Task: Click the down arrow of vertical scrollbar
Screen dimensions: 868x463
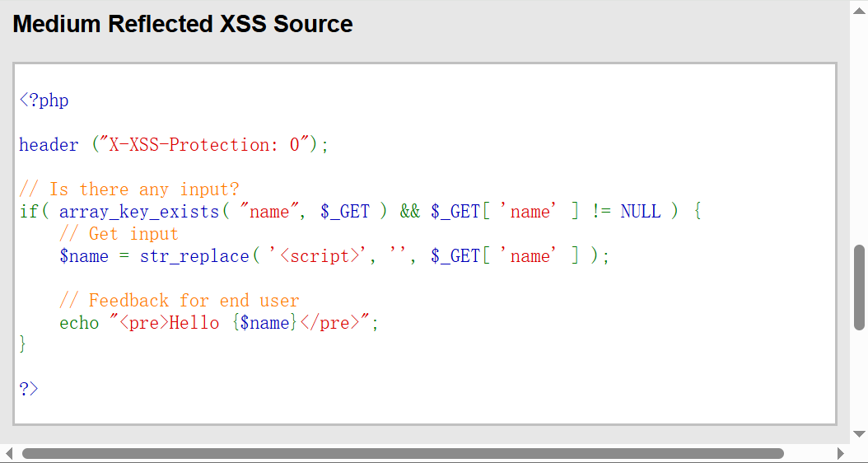Action: click(x=859, y=434)
